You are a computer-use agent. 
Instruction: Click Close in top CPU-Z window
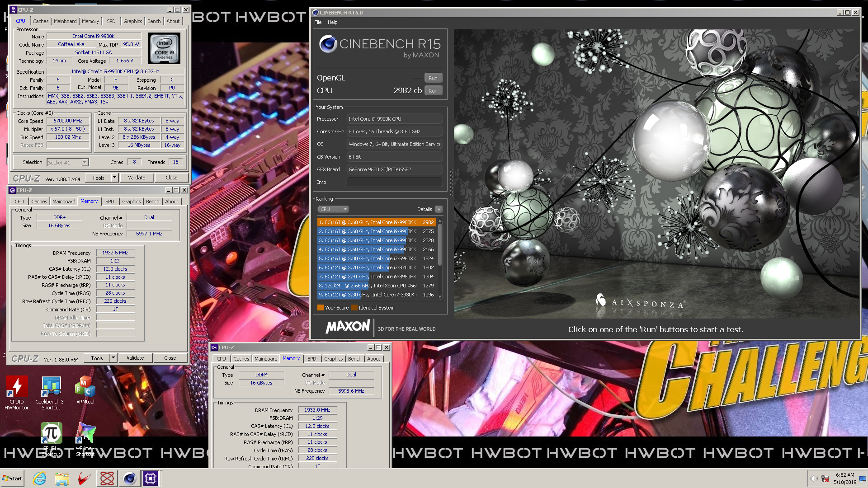(x=171, y=178)
